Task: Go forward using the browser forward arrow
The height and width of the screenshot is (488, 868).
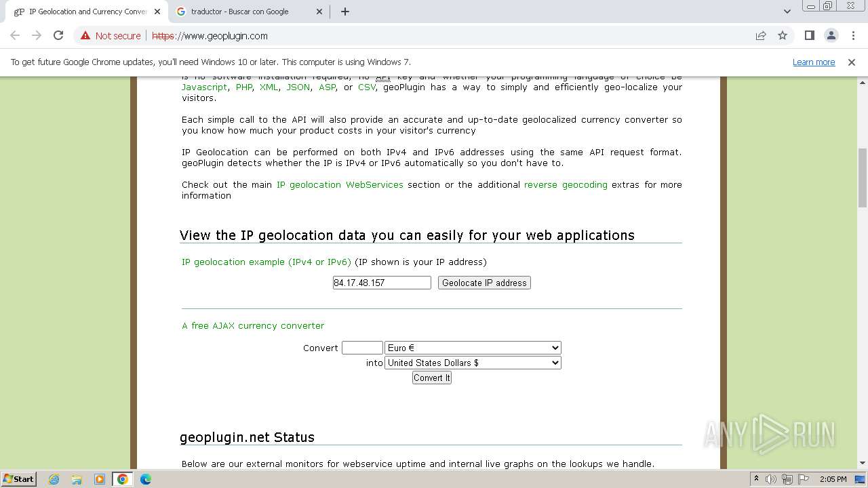Action: point(37,36)
